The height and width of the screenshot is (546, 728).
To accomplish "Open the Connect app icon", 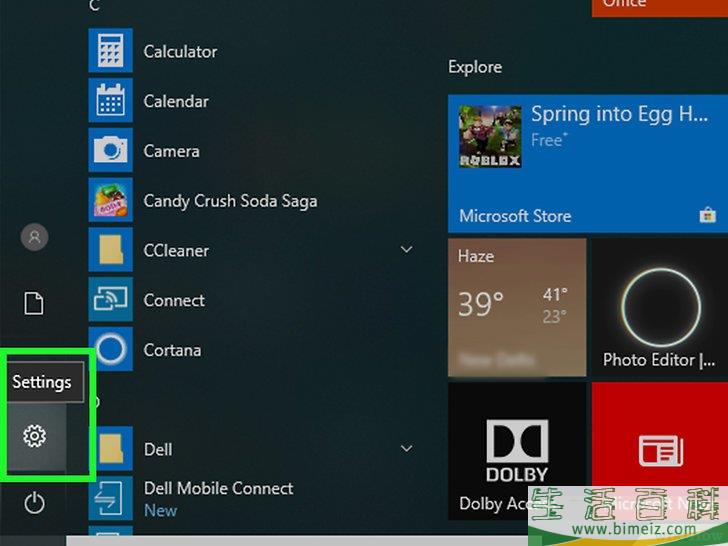I will coord(110,299).
